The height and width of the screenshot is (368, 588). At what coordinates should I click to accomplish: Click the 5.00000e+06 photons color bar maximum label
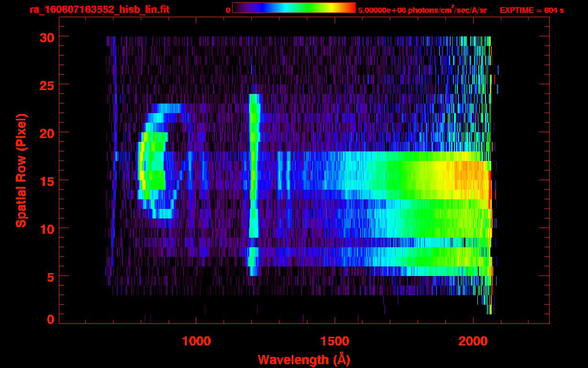click(422, 10)
